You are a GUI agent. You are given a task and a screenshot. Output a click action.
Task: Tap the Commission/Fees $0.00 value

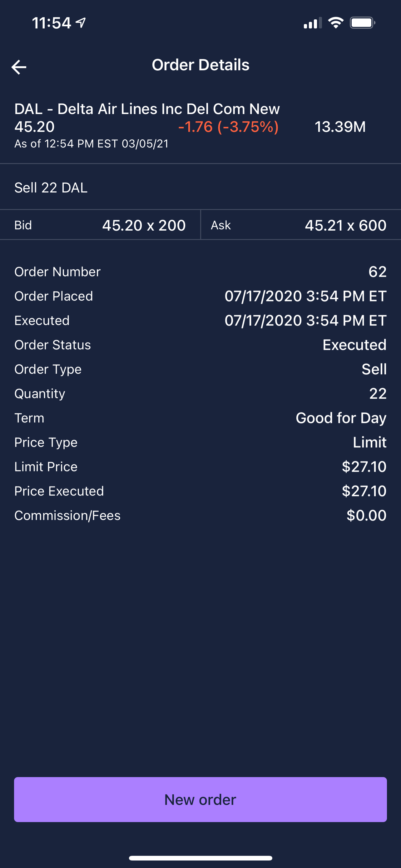click(366, 515)
